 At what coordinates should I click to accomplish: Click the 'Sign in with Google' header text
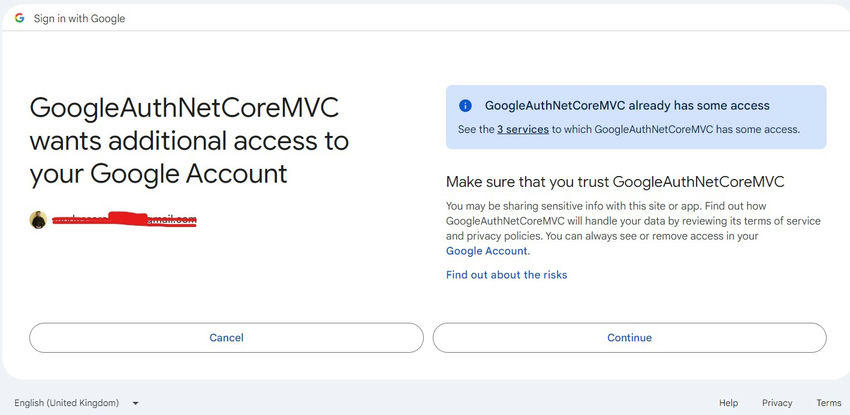[79, 18]
